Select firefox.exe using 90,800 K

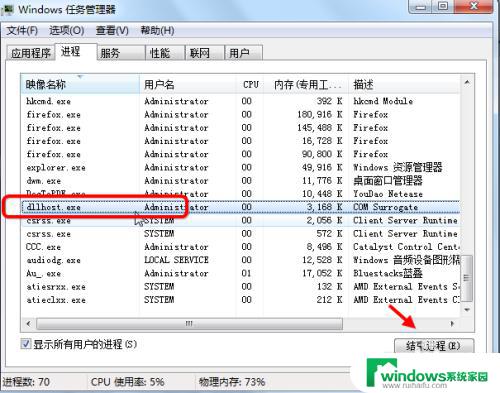241,154
